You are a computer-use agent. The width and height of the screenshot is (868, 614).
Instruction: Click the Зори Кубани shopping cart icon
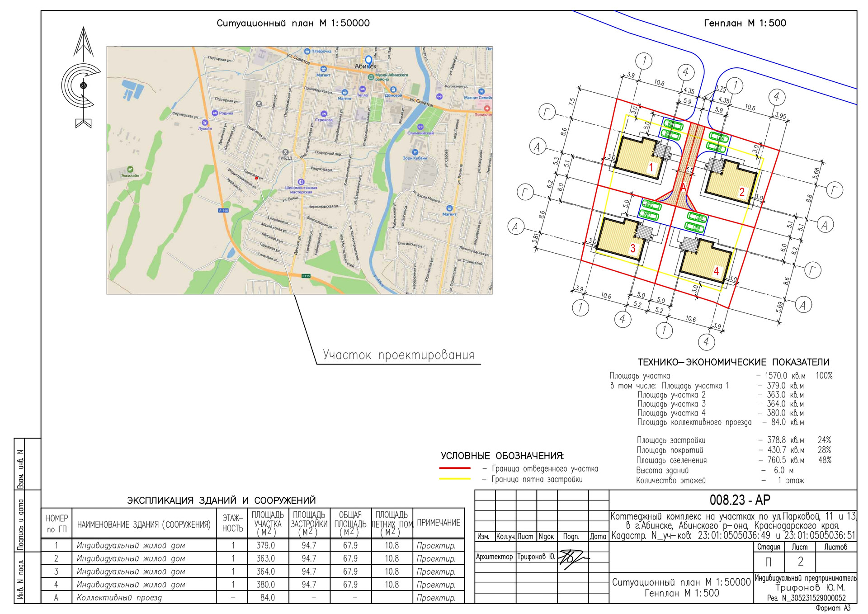415,152
